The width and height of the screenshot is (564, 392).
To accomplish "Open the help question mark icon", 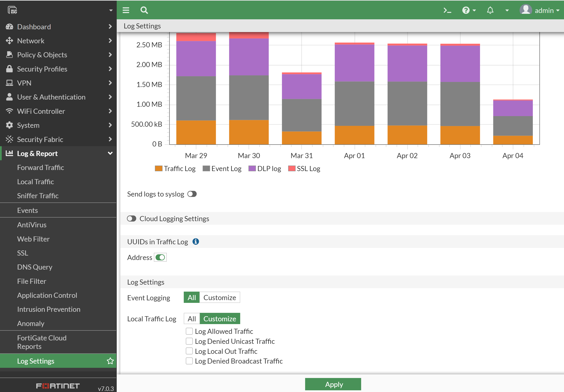I will point(466,10).
